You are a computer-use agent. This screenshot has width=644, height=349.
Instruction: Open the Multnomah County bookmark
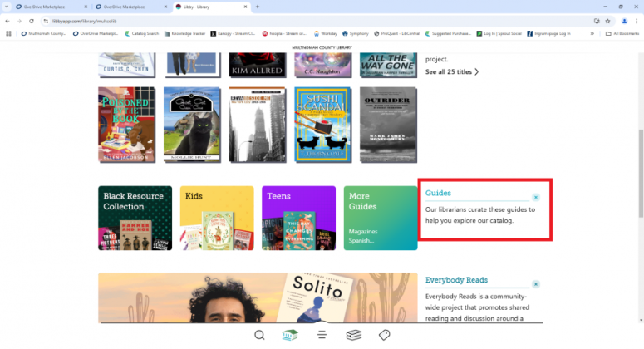43,34
